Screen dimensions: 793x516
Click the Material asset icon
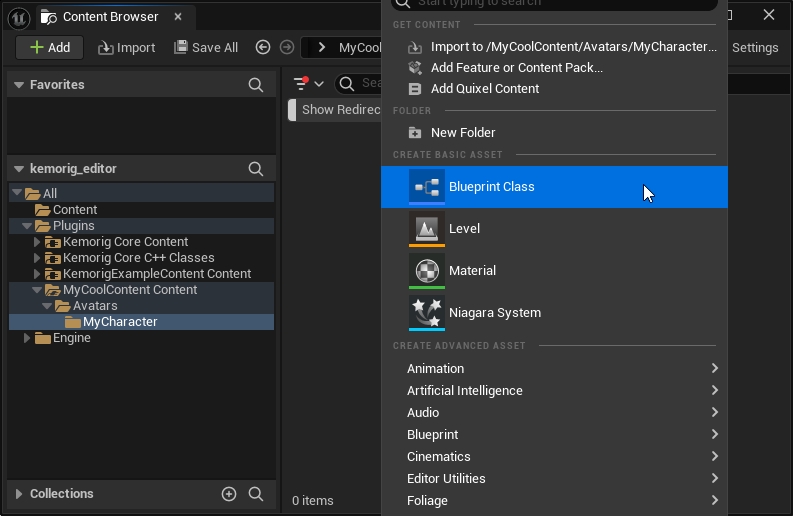click(427, 271)
